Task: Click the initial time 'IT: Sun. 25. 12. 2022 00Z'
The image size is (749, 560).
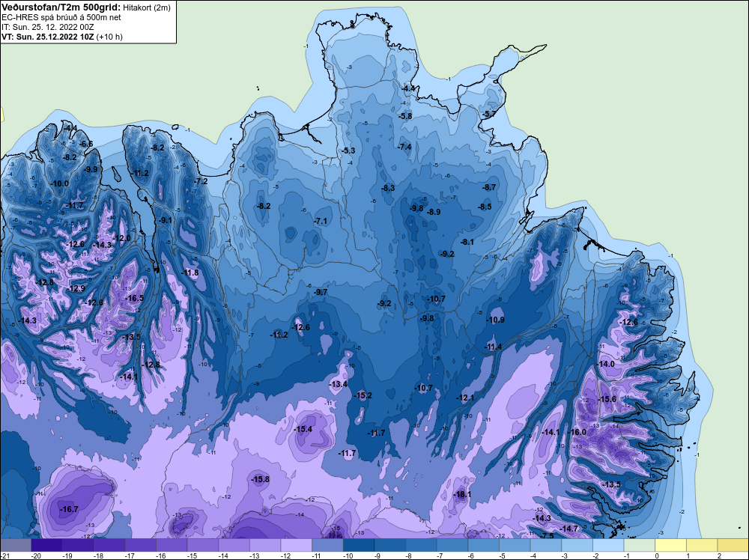Action: point(48,27)
